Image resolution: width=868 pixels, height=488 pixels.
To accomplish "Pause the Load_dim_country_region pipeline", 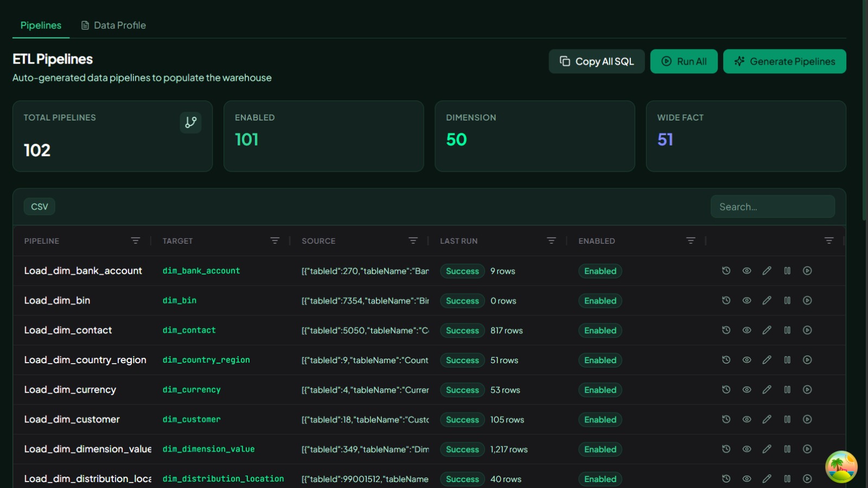I will point(787,360).
